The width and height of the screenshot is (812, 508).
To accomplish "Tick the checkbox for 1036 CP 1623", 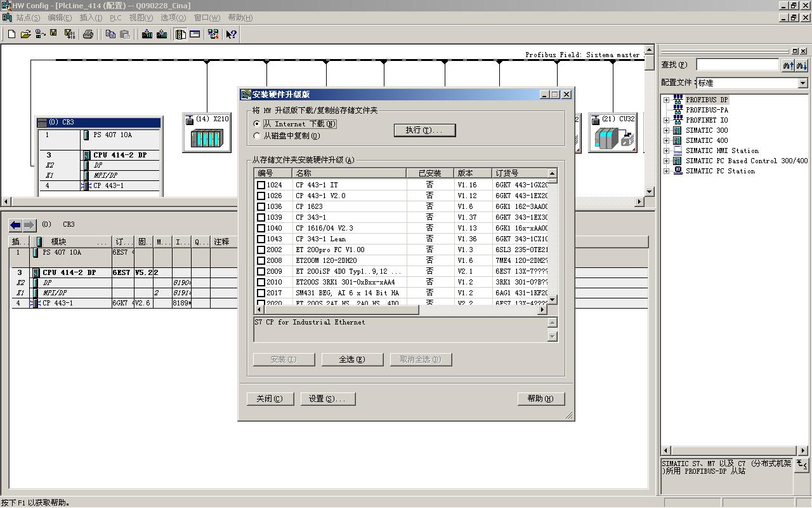I will tap(261, 206).
